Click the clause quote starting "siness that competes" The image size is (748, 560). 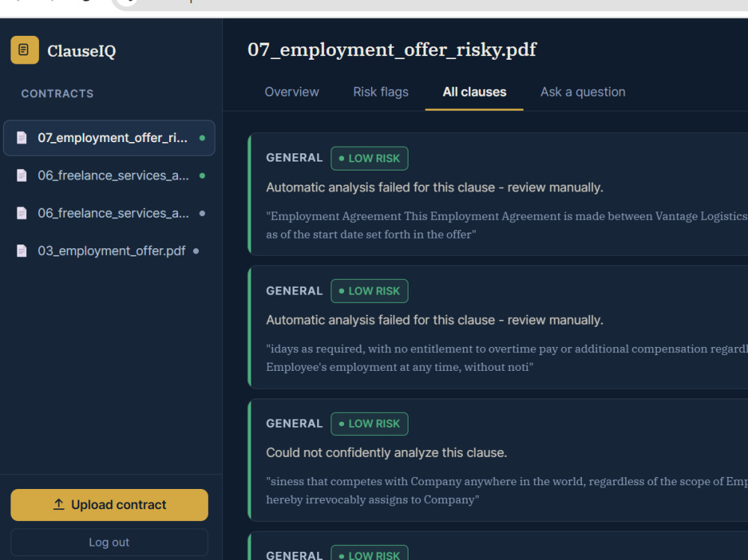click(x=506, y=490)
